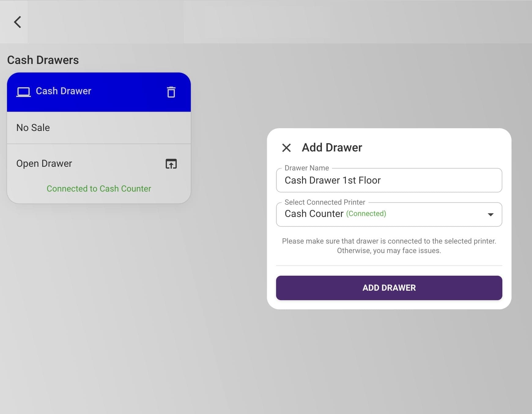Click the laptop icon on Cash Drawer card

pos(24,92)
